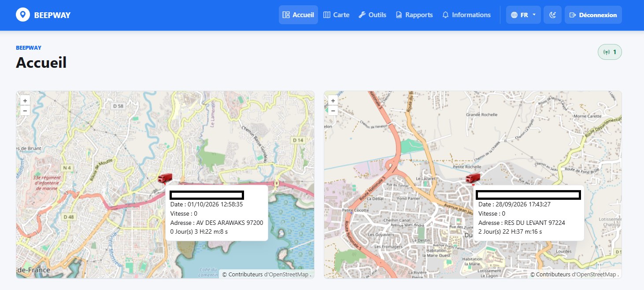644x290 pixels.
Task: Zoom in on the Lamentin map
Action: coord(25,100)
